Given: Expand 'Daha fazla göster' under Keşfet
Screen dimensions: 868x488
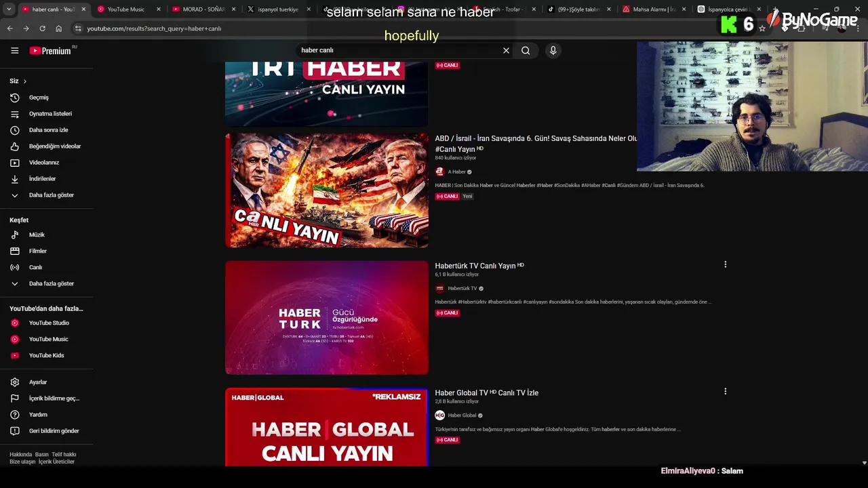Looking at the screenshot, I should (47, 283).
